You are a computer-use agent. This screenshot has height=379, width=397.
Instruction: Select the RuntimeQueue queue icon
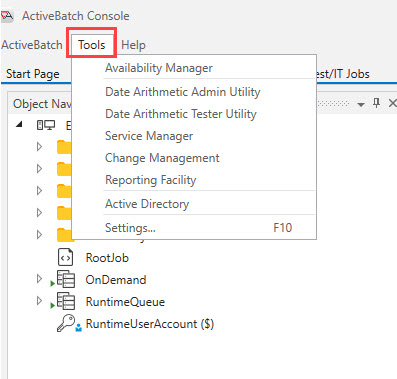[66, 301]
